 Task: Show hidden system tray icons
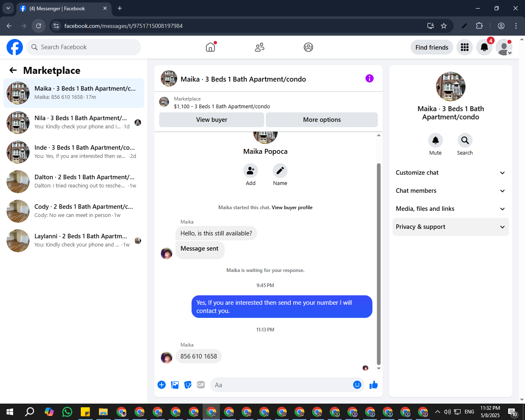tap(438, 412)
